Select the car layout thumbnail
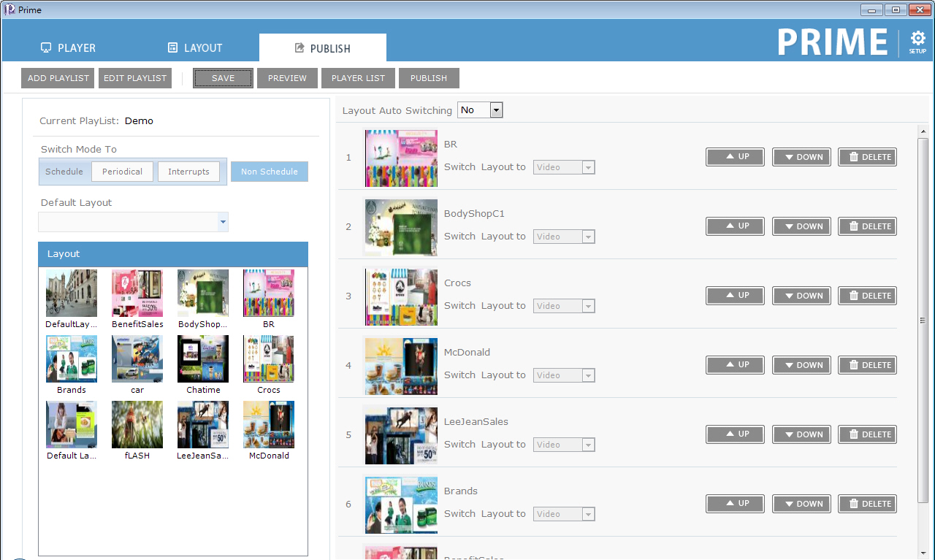Screen dimensions: 935x560 (137, 358)
